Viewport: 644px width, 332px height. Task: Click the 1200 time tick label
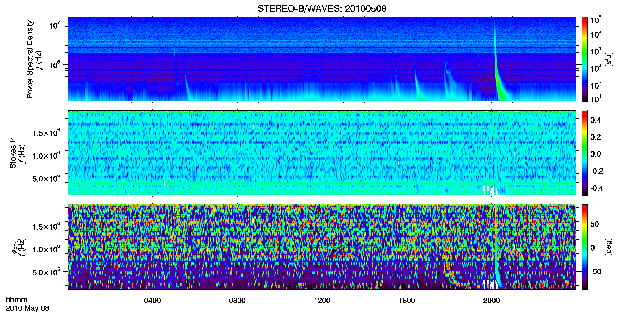click(322, 300)
